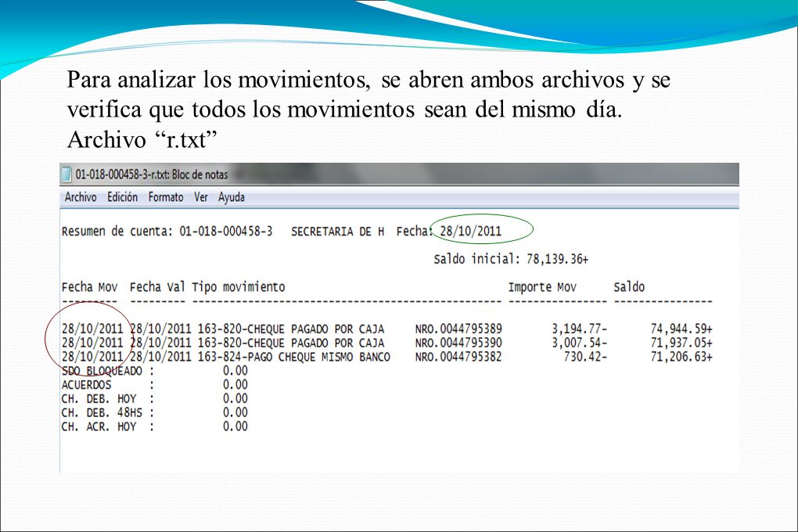
Task: Click the 'CH. ACR. HOY' label
Action: 99,426
